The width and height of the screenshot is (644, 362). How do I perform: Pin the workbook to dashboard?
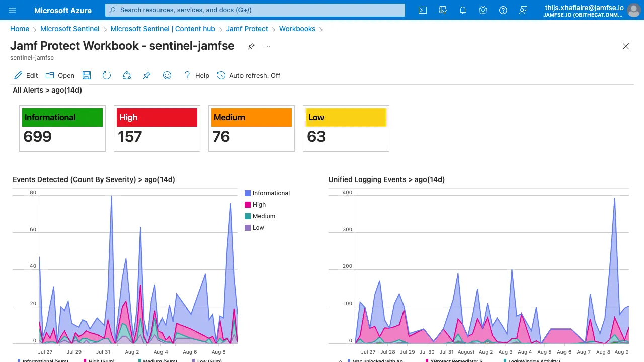point(146,75)
